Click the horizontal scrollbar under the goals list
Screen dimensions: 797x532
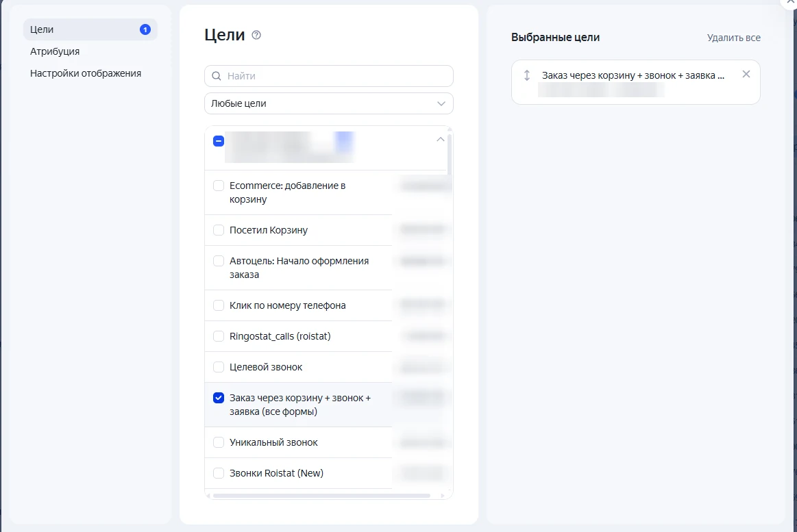click(322, 496)
